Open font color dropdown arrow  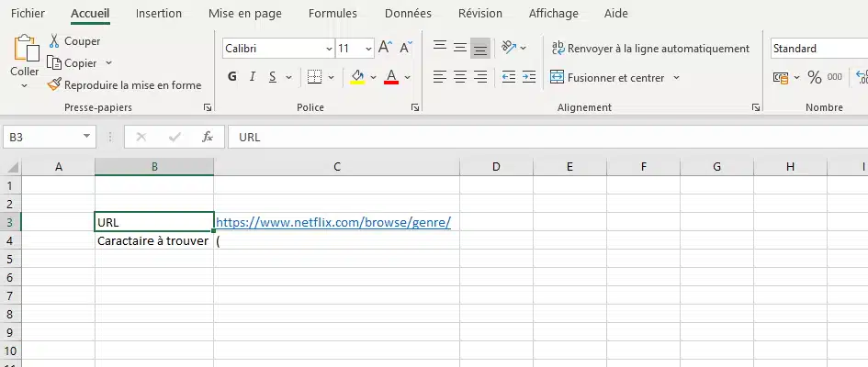(408, 77)
